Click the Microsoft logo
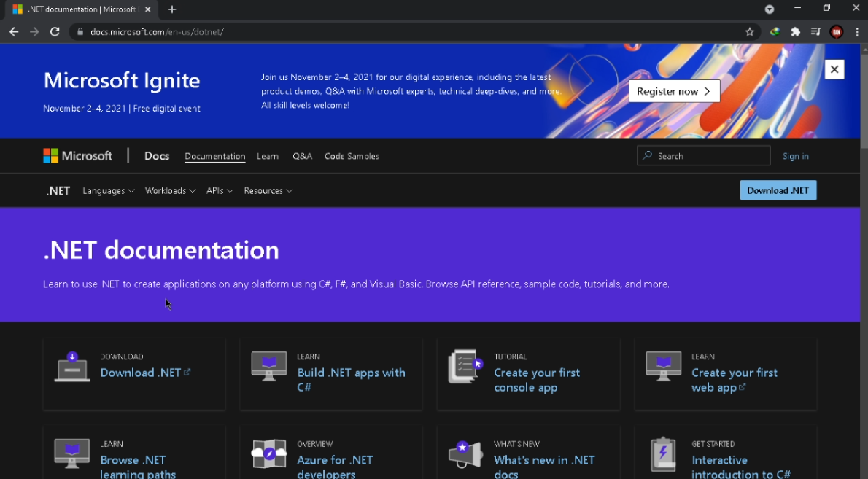868x479 pixels. click(78, 156)
